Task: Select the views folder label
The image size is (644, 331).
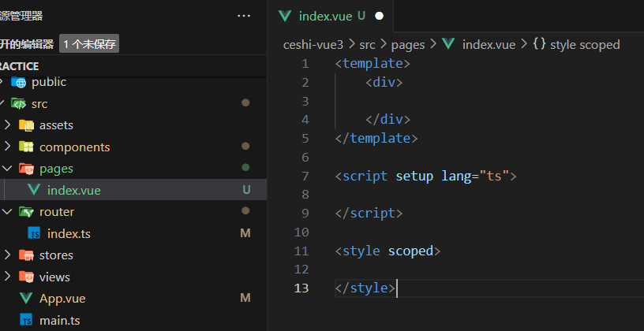Action: click(54, 277)
